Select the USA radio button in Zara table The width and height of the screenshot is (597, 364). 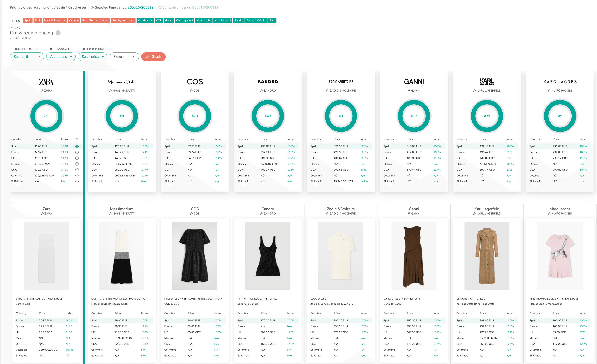coord(77,170)
